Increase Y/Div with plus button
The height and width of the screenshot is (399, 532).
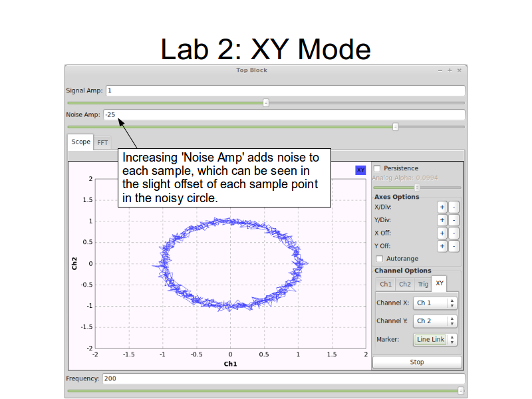[442, 220]
